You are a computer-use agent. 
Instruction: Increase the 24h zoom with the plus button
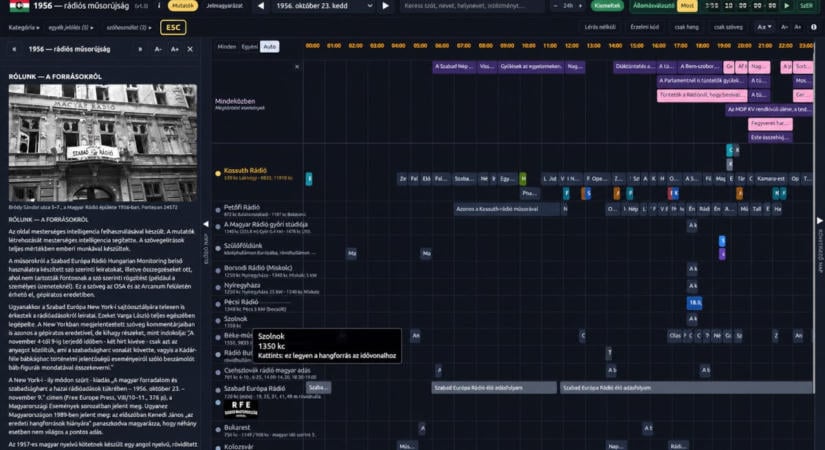click(580, 6)
